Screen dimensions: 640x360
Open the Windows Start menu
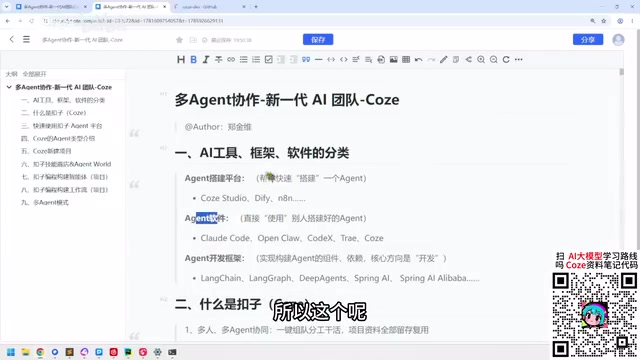click(x=11, y=352)
